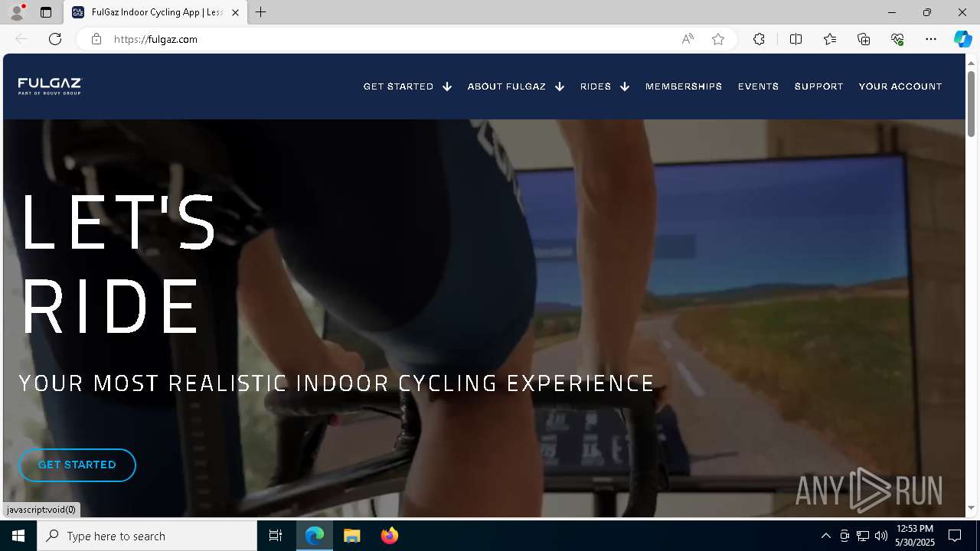The image size is (980, 551).
Task: Click the taskbar clock showing 12:53 PM
Action: pyautogui.click(x=915, y=536)
